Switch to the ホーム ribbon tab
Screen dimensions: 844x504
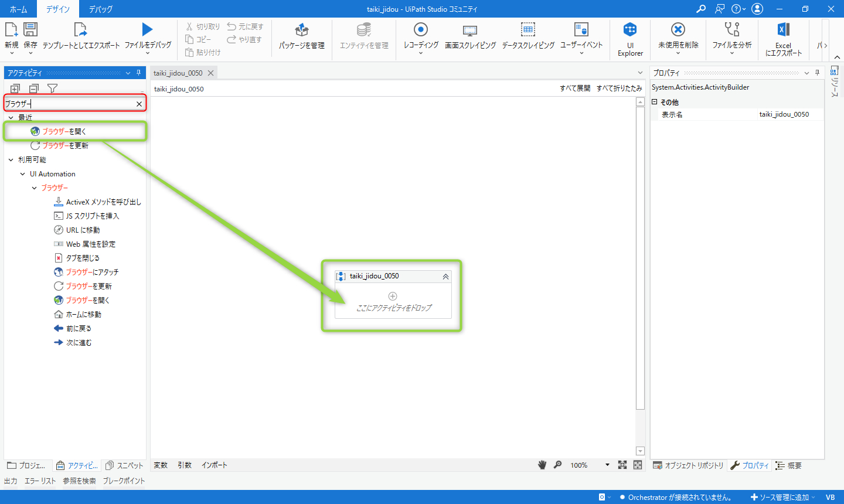coord(18,9)
